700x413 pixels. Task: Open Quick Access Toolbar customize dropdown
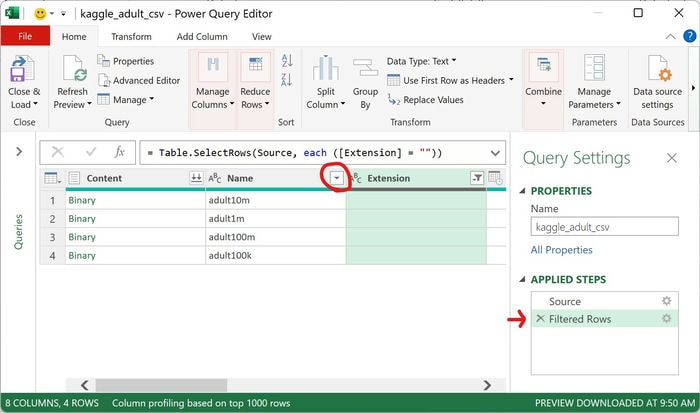coord(63,14)
